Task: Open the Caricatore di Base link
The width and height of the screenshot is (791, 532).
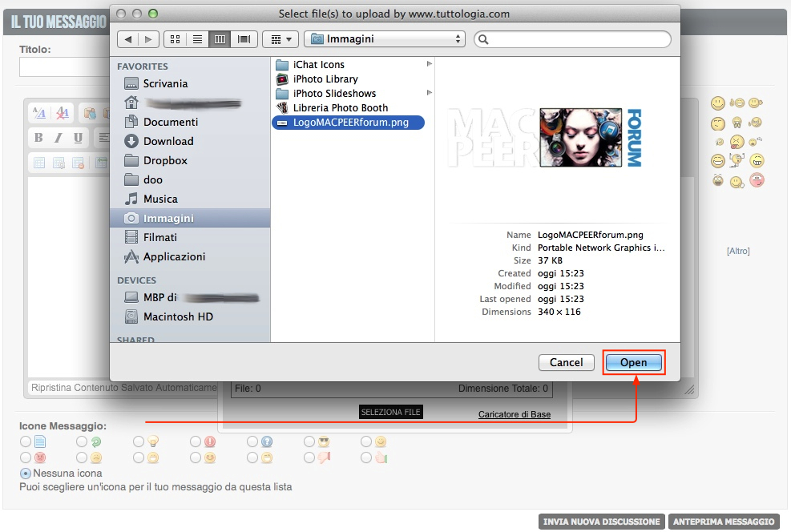Action: pos(514,414)
